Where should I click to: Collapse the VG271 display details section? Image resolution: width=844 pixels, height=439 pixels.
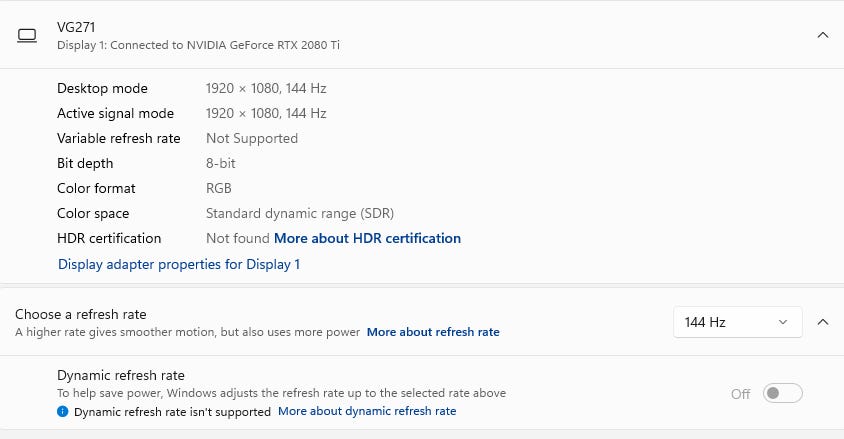[822, 35]
